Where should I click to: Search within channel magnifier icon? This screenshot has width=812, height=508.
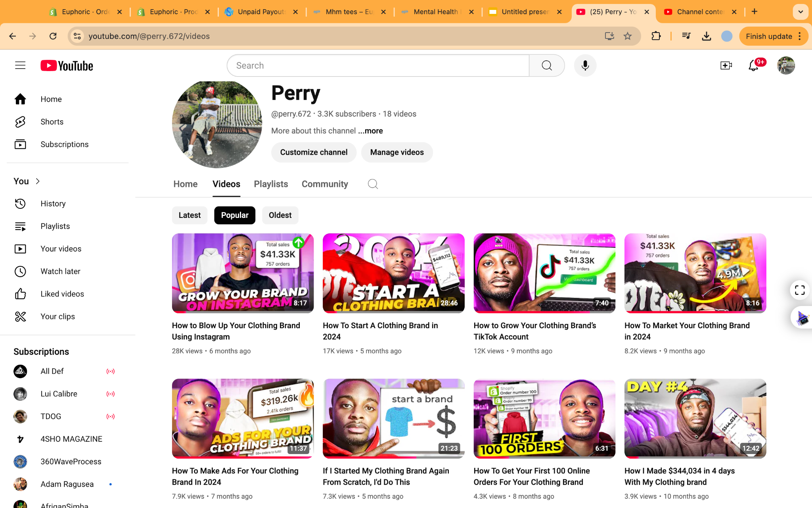click(x=373, y=184)
